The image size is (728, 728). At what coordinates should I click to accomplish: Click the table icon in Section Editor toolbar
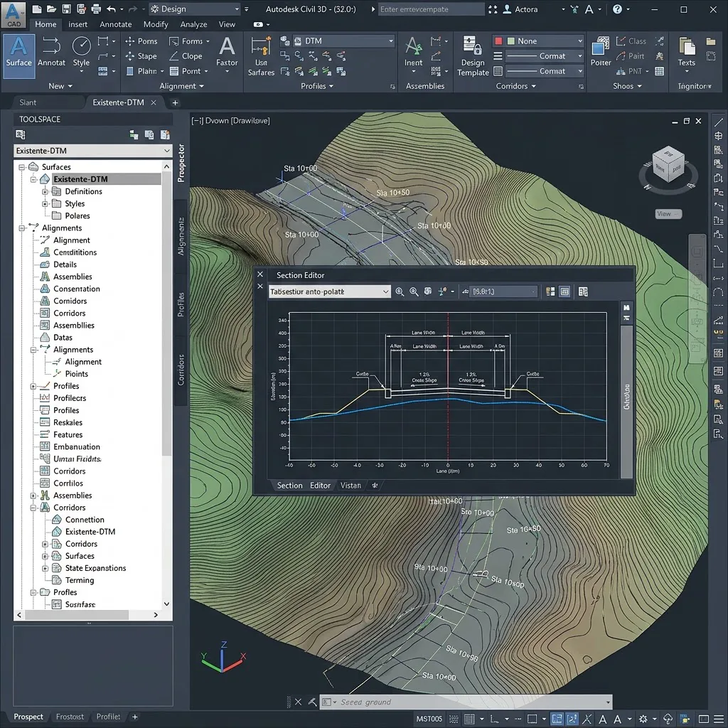click(x=583, y=291)
